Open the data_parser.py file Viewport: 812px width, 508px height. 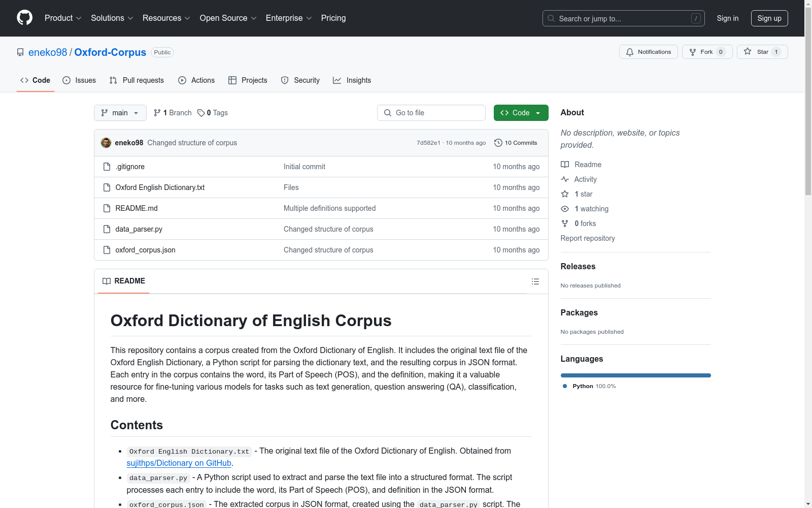tap(139, 229)
